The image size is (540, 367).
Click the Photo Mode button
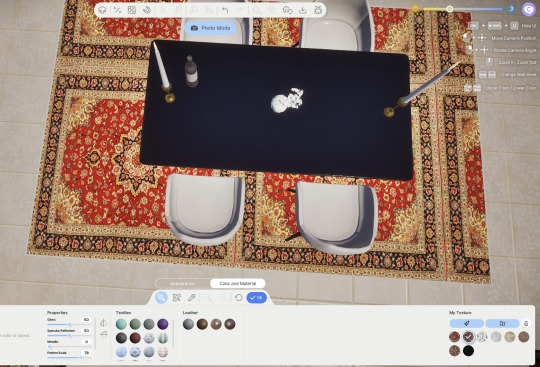pos(210,28)
